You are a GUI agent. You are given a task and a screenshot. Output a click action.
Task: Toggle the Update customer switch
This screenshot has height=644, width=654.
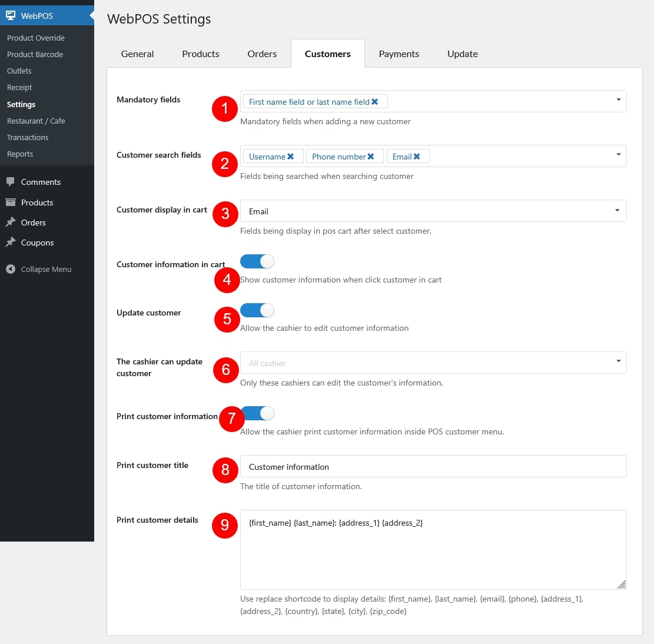pos(257,310)
